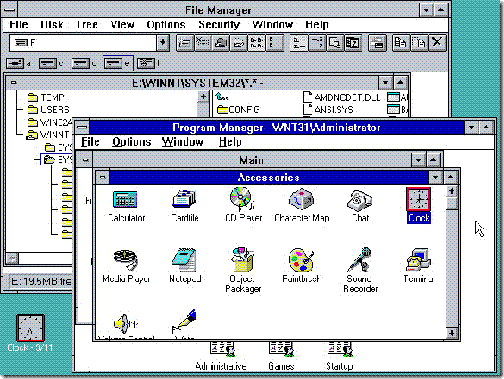The width and height of the screenshot is (504, 379).
Task: Open Accessories group control menu box
Action: coord(102,177)
